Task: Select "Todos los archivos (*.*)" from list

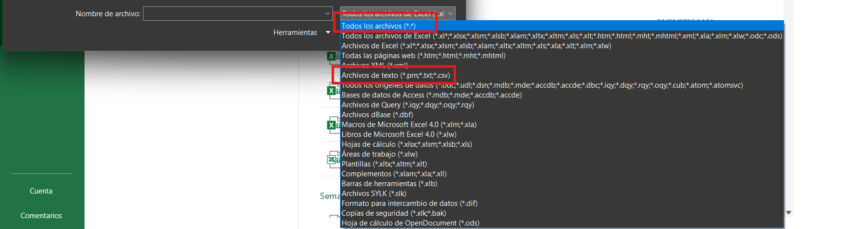Action: pyautogui.click(x=378, y=26)
